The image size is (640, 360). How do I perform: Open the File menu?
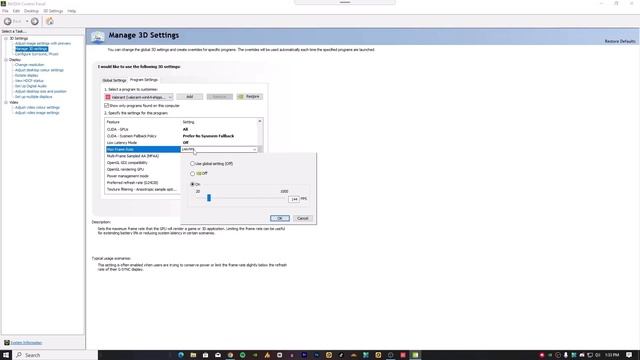click(x=5, y=11)
